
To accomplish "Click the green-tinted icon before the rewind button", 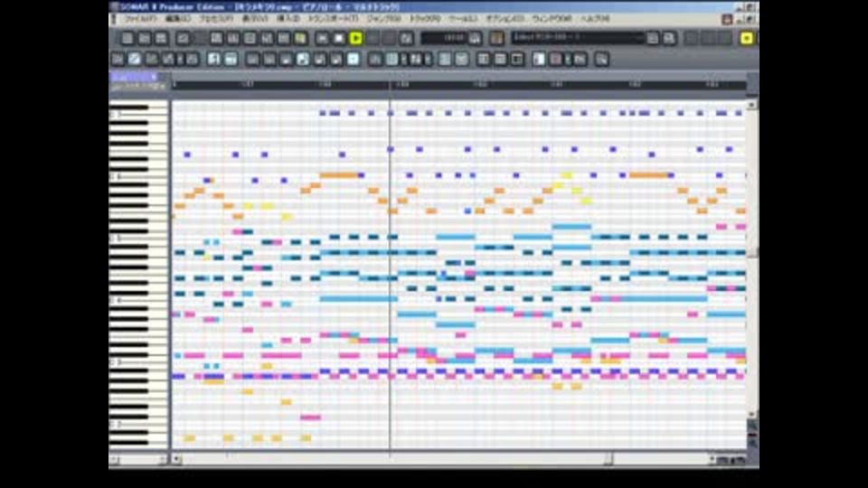I will (300, 38).
